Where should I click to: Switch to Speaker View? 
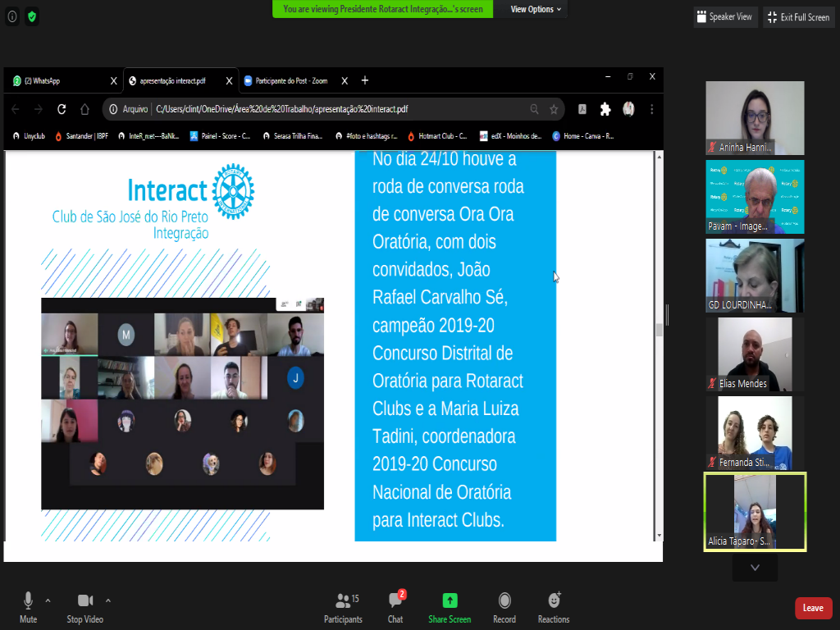coord(724,17)
